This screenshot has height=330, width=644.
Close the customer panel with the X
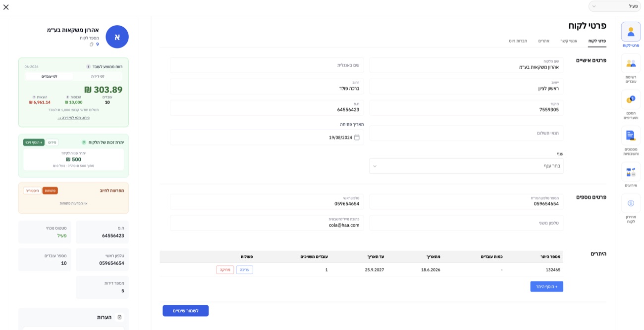(x=6, y=7)
